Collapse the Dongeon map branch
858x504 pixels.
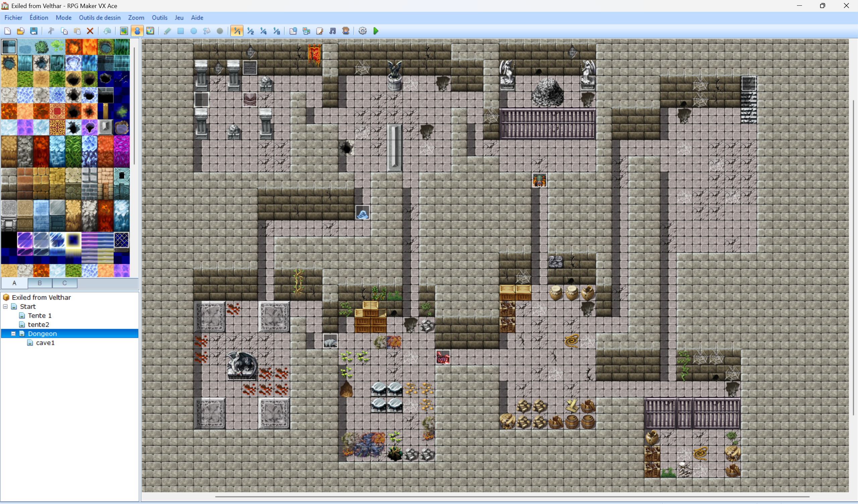tap(14, 334)
